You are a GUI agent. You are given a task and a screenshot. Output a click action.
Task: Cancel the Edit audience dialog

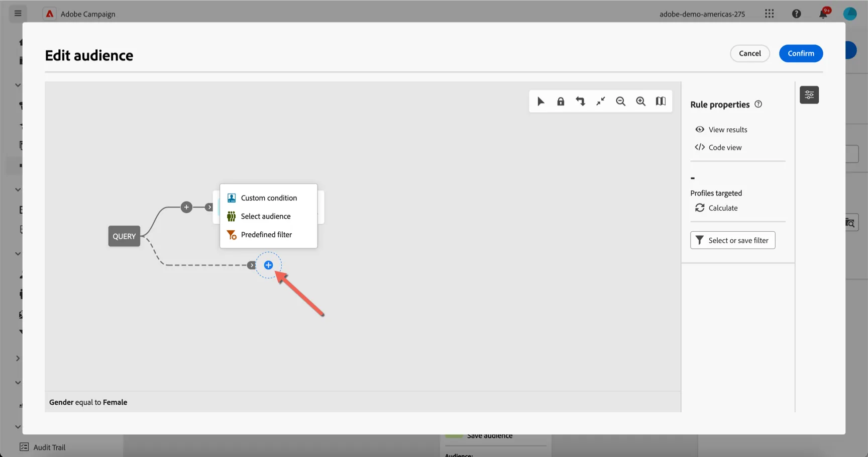point(749,53)
